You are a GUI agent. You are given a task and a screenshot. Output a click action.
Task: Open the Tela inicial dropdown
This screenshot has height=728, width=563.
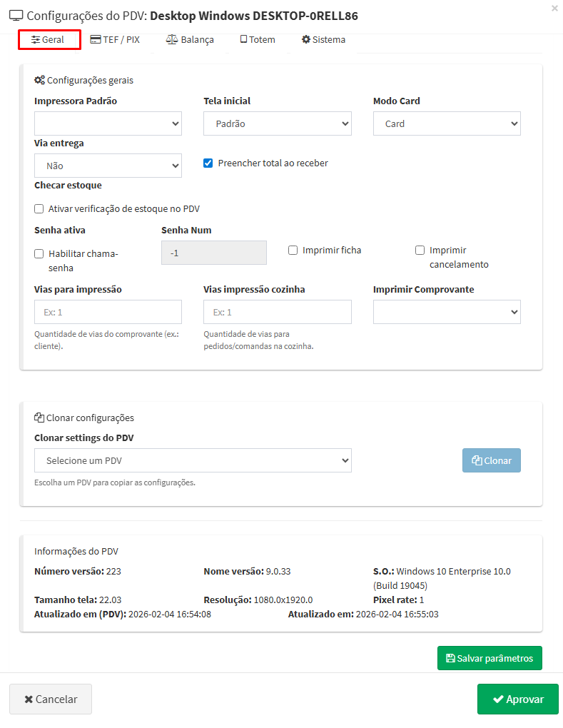pos(277,123)
